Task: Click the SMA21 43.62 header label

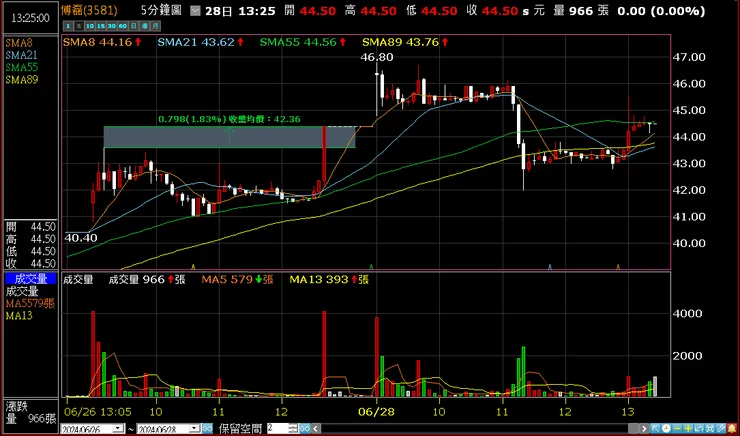Action: tap(196, 42)
